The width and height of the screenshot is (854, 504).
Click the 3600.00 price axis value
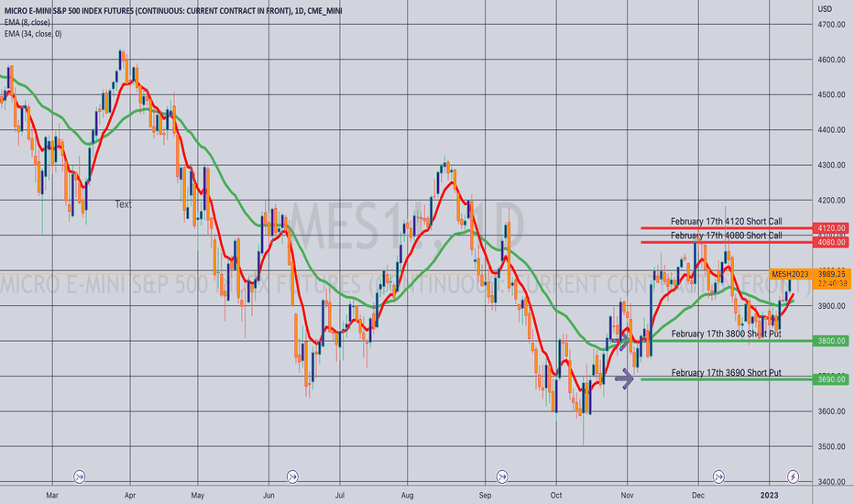(x=832, y=411)
